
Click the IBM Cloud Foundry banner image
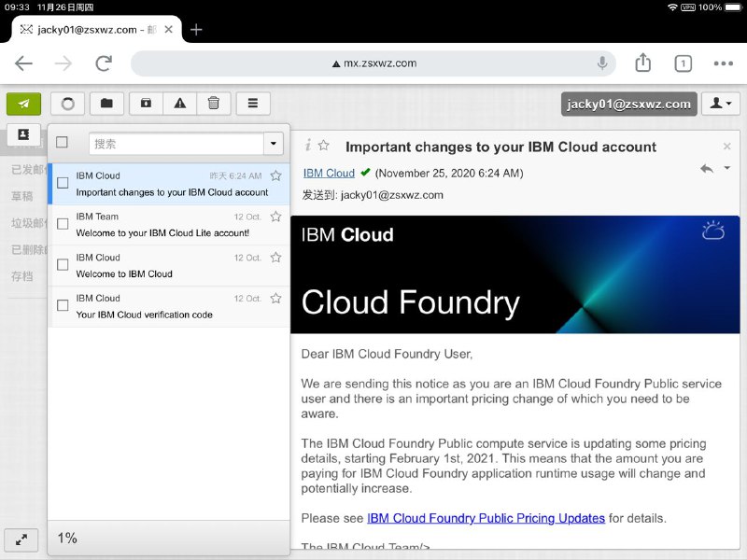point(515,274)
